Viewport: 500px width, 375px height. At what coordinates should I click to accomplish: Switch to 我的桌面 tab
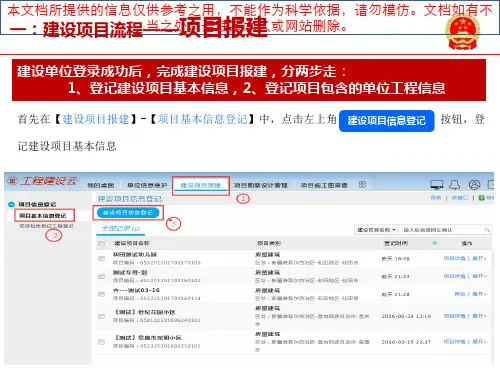[100, 185]
